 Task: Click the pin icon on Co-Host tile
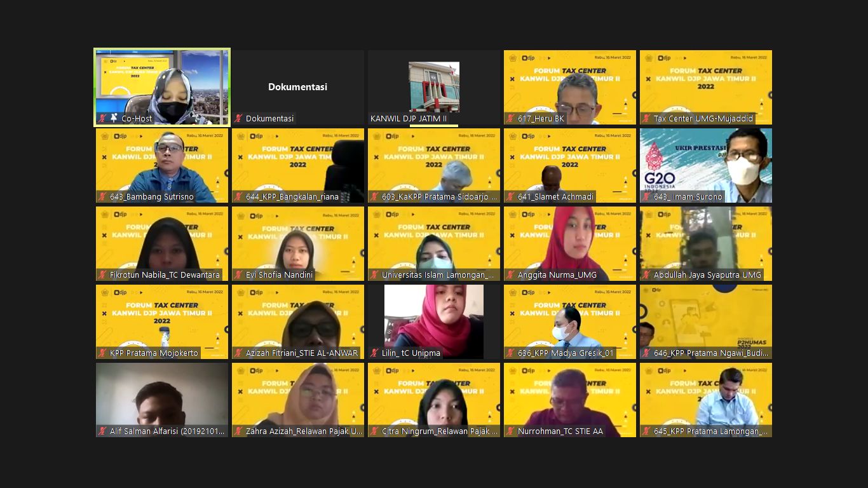114,118
